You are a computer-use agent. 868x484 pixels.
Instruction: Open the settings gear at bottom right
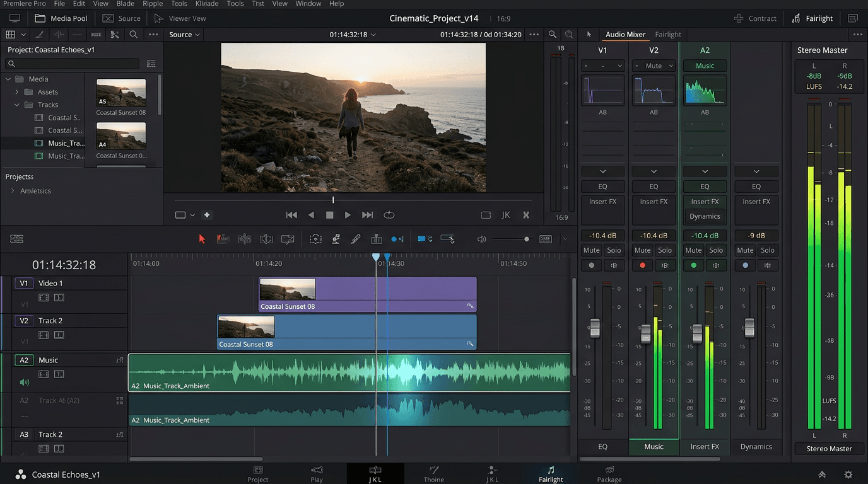[x=848, y=475]
